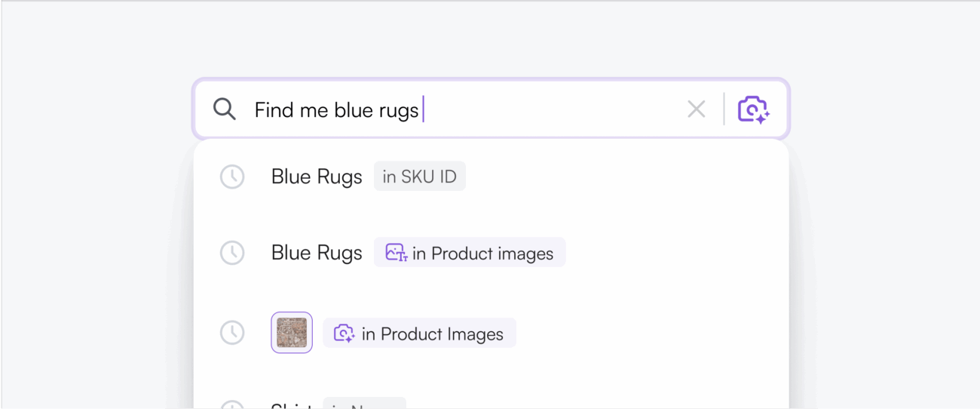Click camera sparkle icon in Product Images tag

pos(344,334)
